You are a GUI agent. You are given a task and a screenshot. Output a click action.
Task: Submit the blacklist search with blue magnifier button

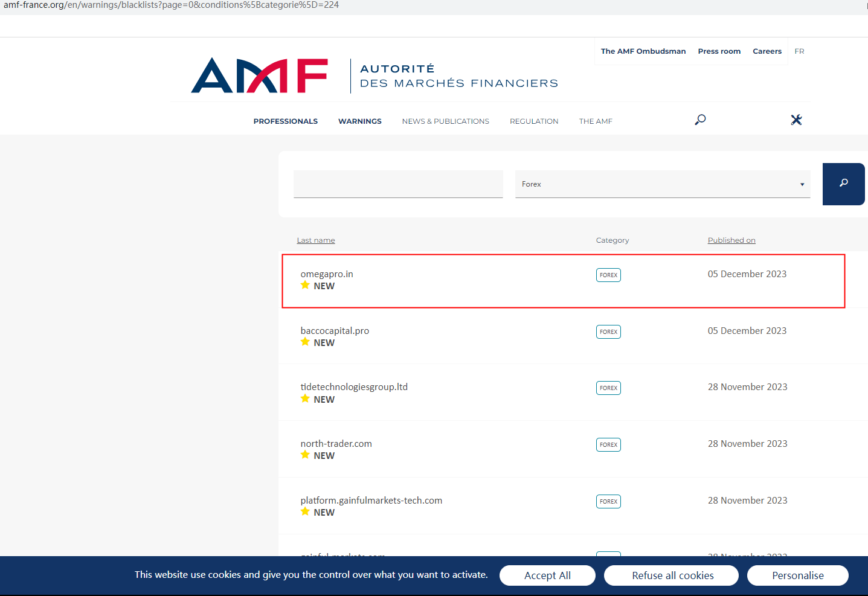pyautogui.click(x=843, y=184)
